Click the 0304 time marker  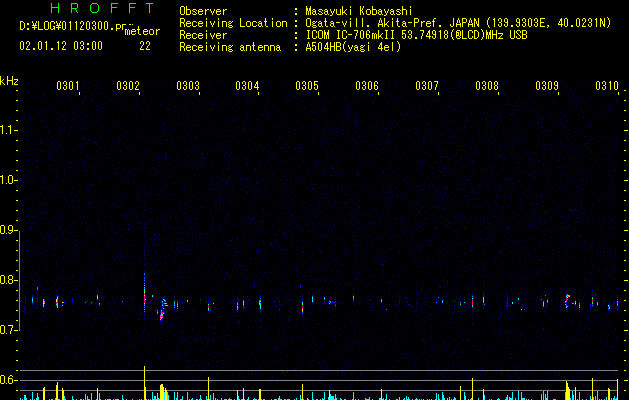pos(247,86)
